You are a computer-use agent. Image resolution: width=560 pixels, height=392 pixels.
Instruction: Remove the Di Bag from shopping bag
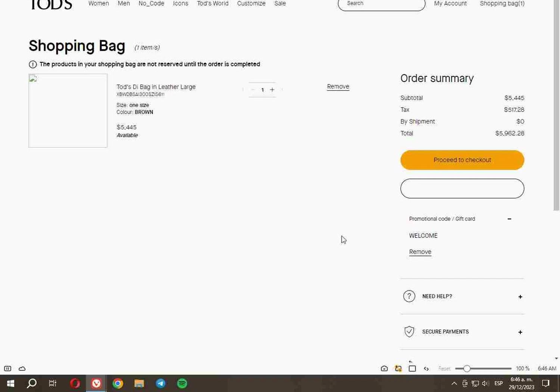pos(338,87)
